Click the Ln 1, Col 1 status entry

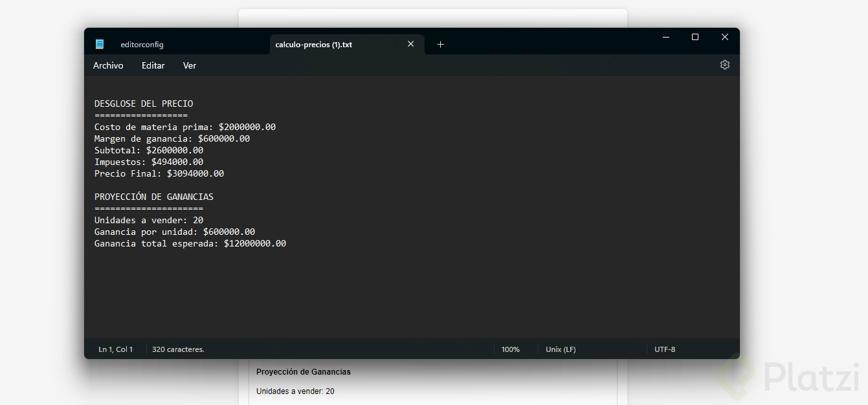(116, 349)
